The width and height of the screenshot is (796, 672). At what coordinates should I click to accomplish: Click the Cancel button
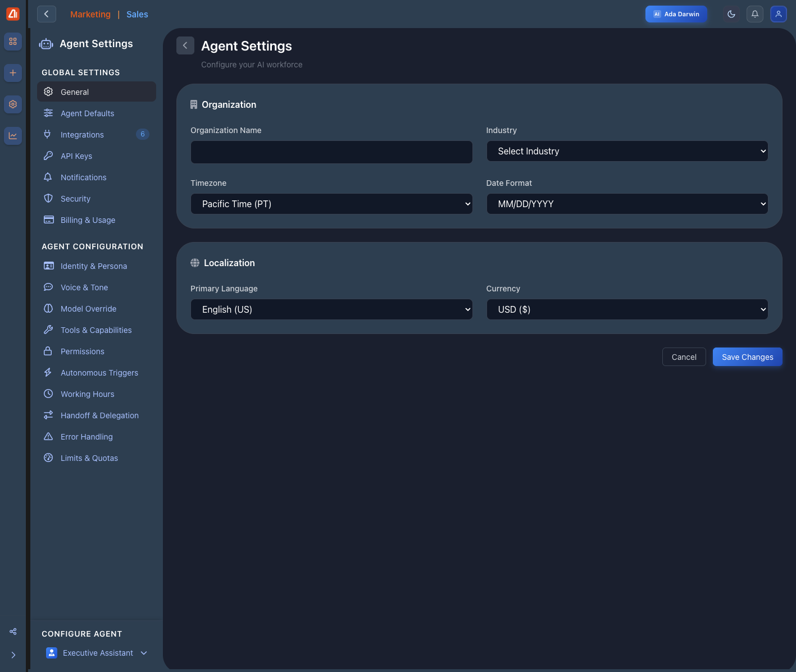point(684,357)
